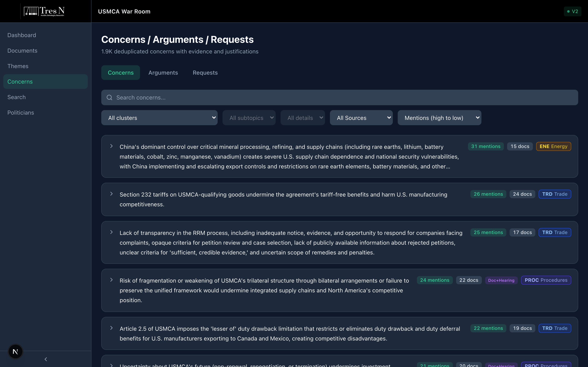Open Politicians in the sidebar

[21, 113]
